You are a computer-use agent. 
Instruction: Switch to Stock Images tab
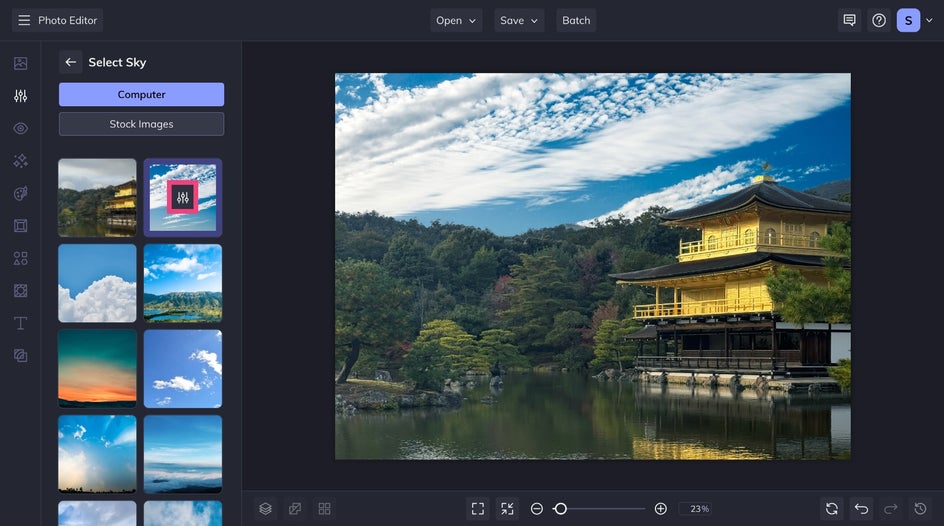[141, 124]
